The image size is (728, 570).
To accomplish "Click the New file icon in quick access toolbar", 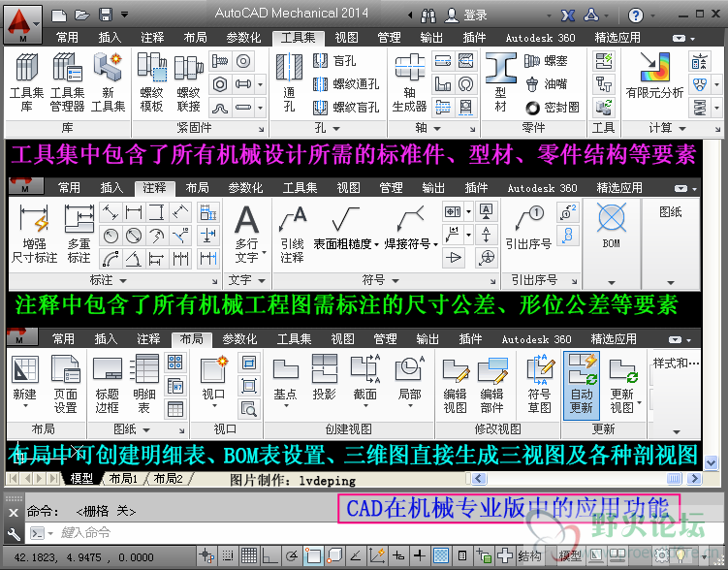I will pyautogui.click(x=59, y=16).
